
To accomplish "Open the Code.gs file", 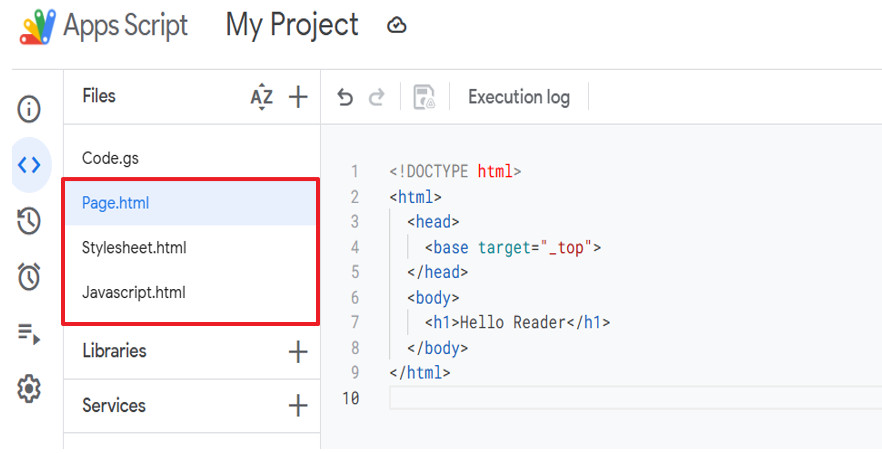I will click(x=109, y=158).
